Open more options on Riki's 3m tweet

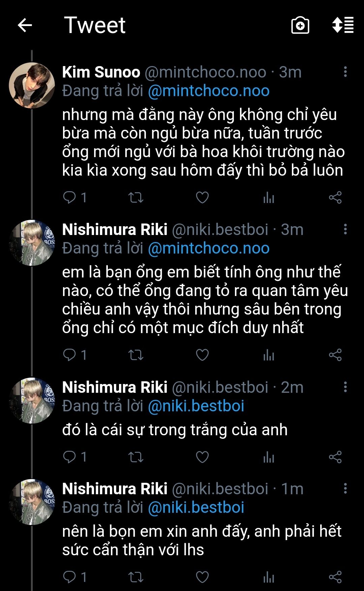click(x=345, y=229)
